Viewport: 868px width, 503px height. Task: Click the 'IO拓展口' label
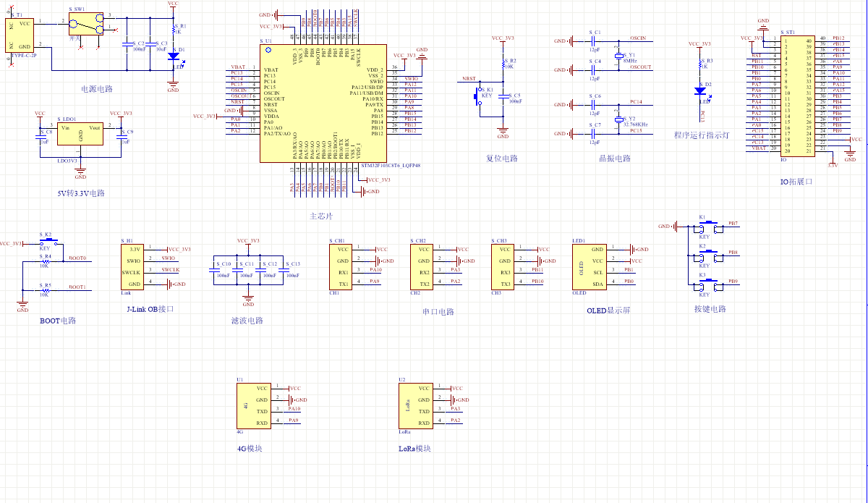coord(796,182)
